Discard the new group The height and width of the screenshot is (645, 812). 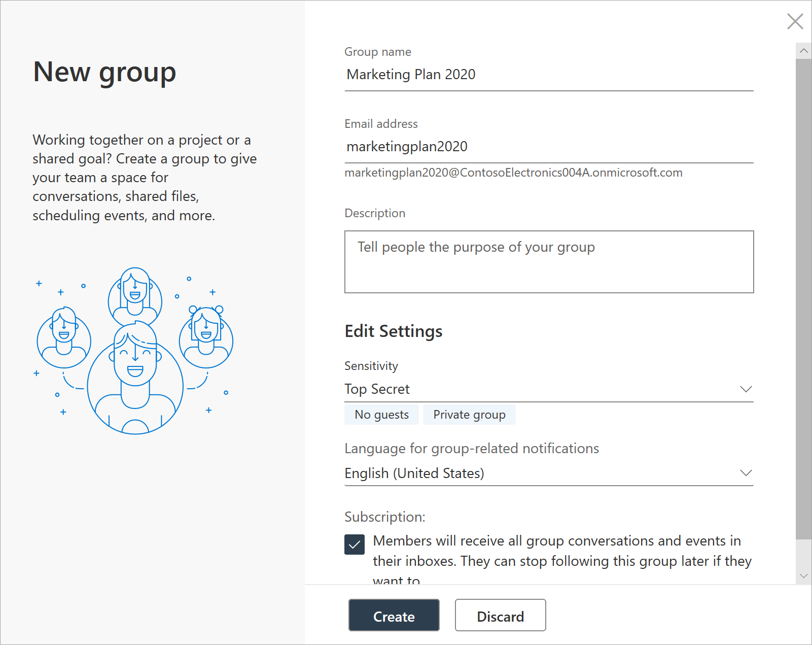tap(500, 615)
